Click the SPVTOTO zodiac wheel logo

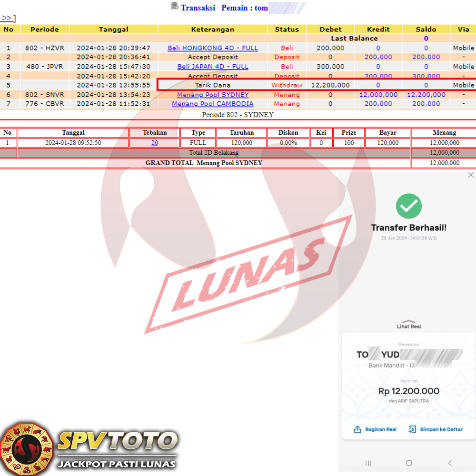[x=26, y=448]
